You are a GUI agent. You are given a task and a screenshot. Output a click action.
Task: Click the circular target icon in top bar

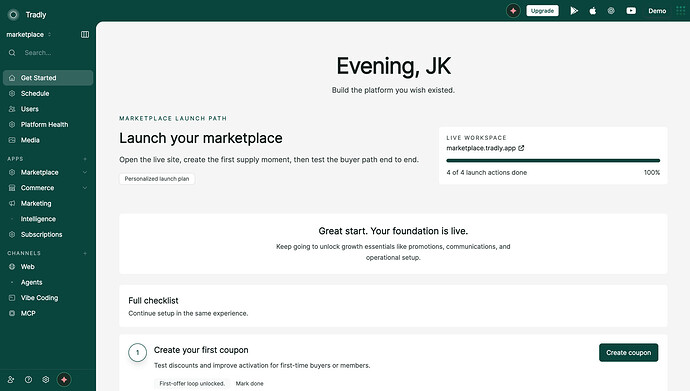point(611,11)
